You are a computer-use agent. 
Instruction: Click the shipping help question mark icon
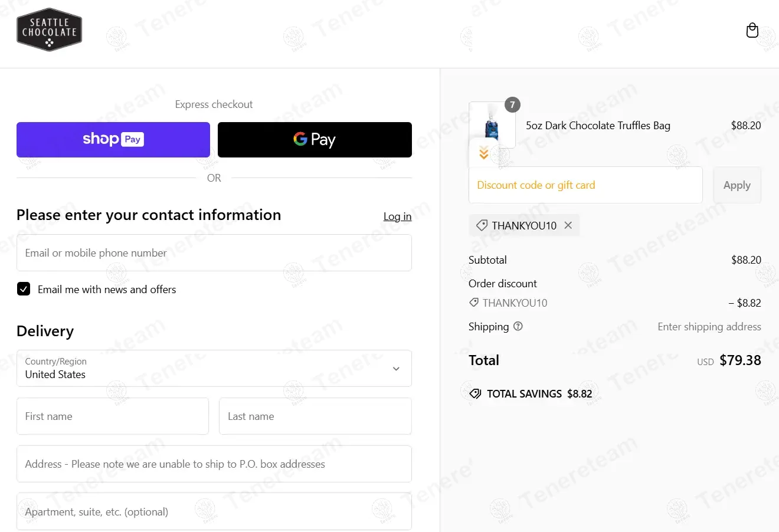(518, 326)
